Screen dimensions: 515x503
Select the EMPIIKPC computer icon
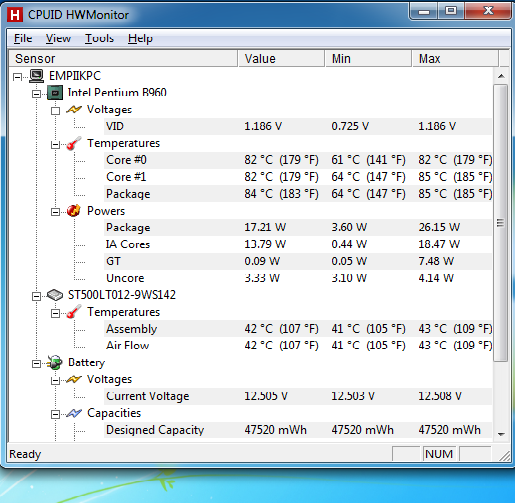coord(36,76)
